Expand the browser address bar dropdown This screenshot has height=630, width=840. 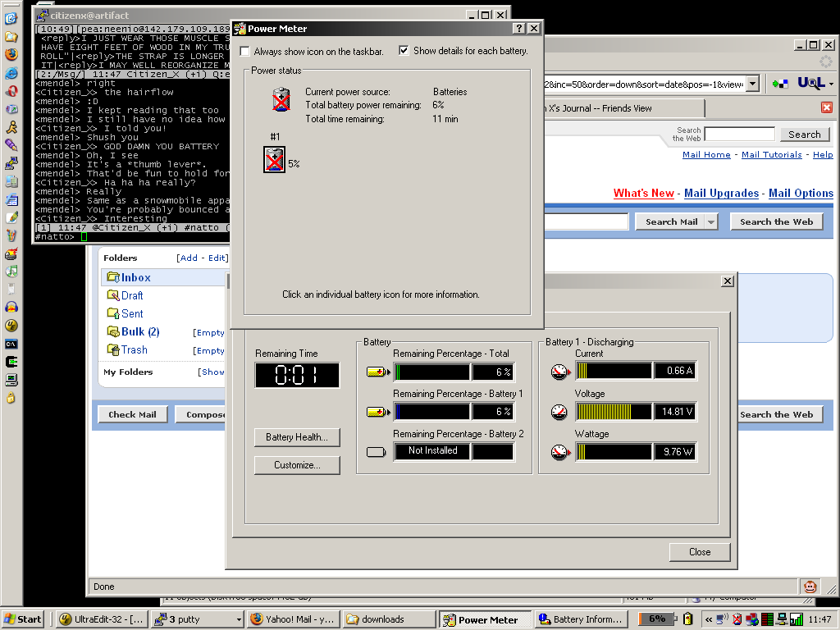pos(753,84)
